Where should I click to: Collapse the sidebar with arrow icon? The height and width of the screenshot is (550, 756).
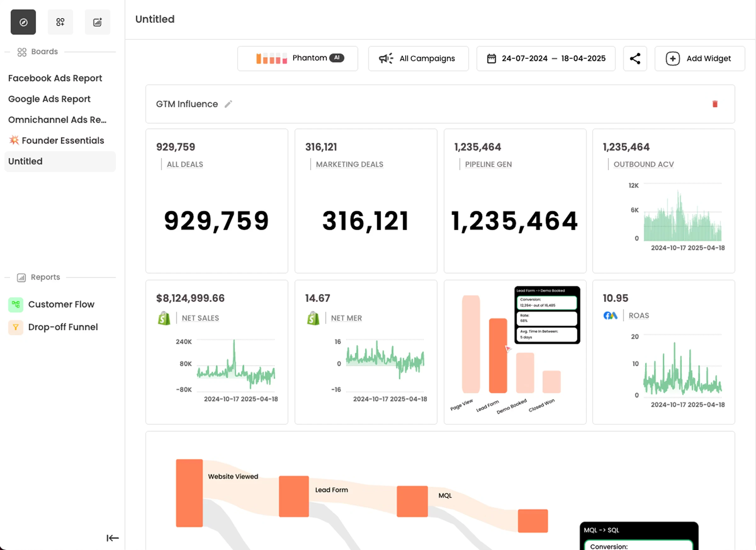tap(112, 538)
